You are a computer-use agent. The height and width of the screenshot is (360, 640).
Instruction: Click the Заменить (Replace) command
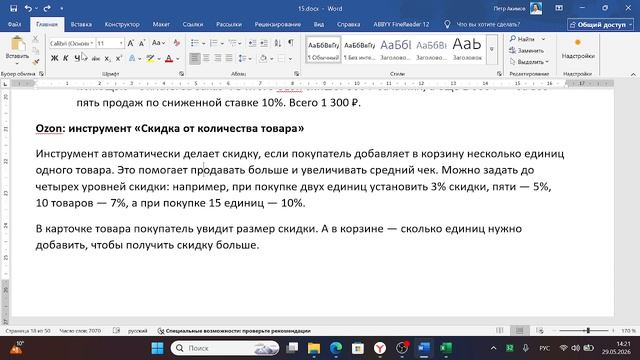coord(527,51)
